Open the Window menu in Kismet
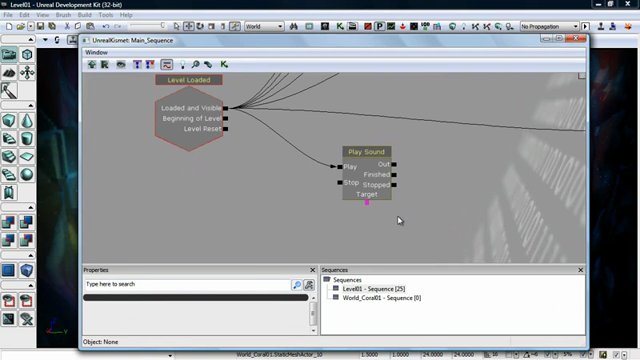The width and height of the screenshot is (640, 360). [x=96, y=52]
